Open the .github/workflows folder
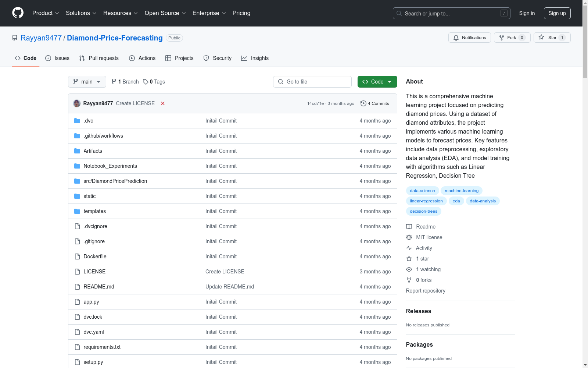 pyautogui.click(x=103, y=136)
